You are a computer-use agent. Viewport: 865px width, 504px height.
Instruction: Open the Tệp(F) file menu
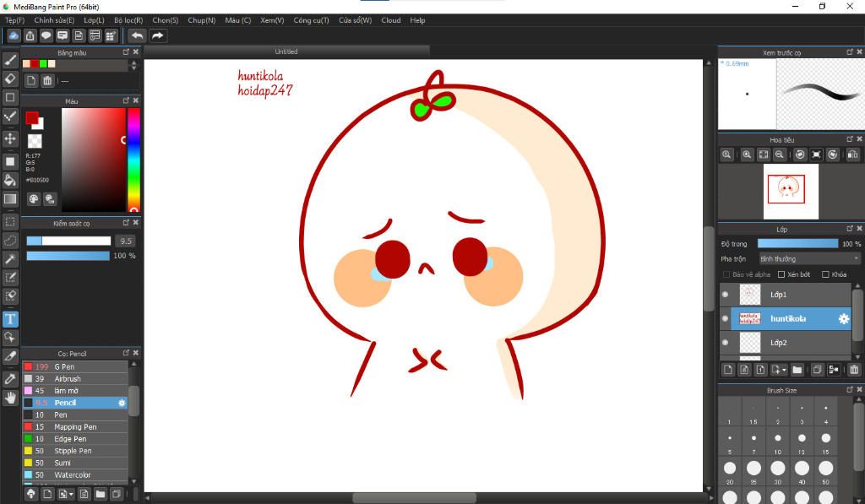15,20
